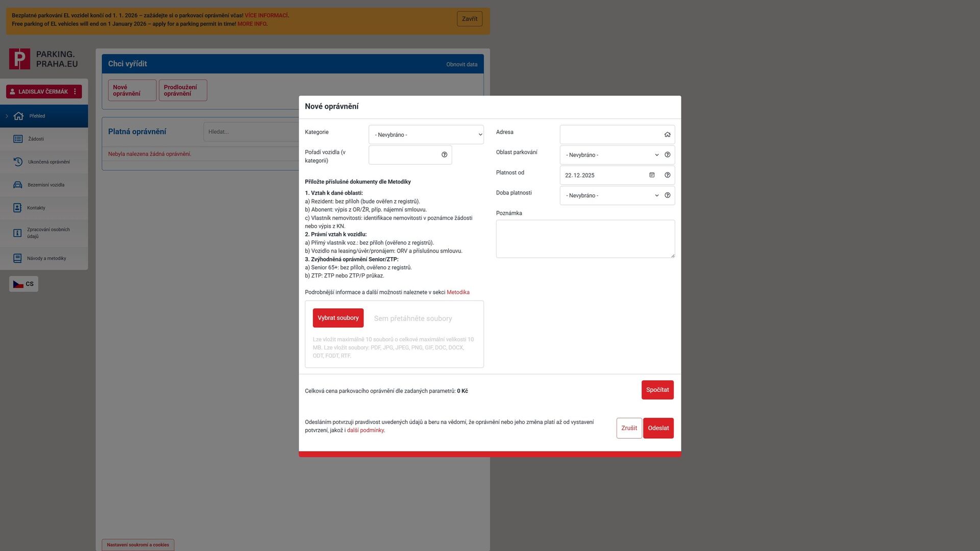Viewport: 980px width, 551px height.
Task: Click the Spočítat button
Action: (x=657, y=389)
